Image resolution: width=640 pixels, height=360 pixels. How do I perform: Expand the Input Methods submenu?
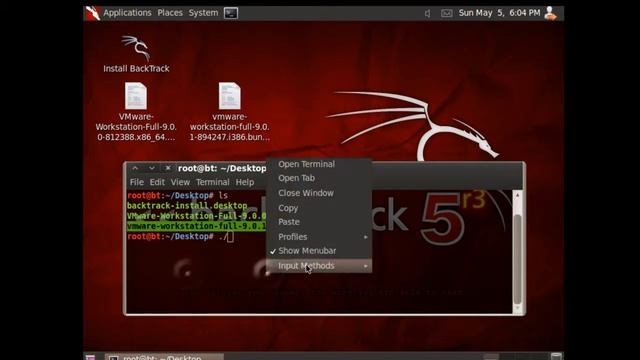pos(319,266)
